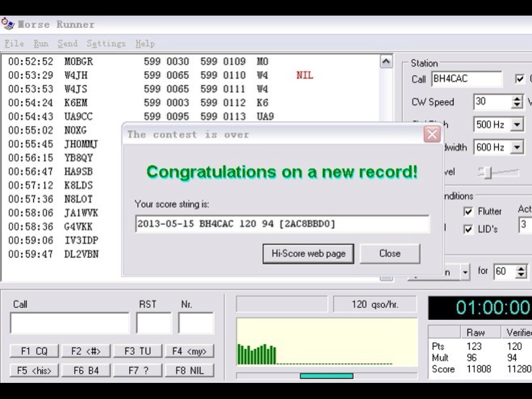The image size is (532, 399).
Task: Click the Raw Score value 11808
Action: click(x=478, y=369)
